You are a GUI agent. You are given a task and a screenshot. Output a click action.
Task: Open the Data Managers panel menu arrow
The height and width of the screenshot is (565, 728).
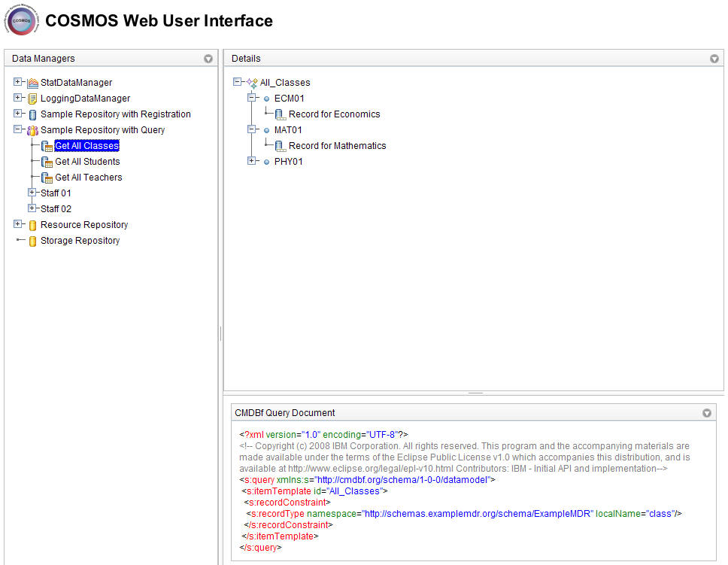[208, 59]
